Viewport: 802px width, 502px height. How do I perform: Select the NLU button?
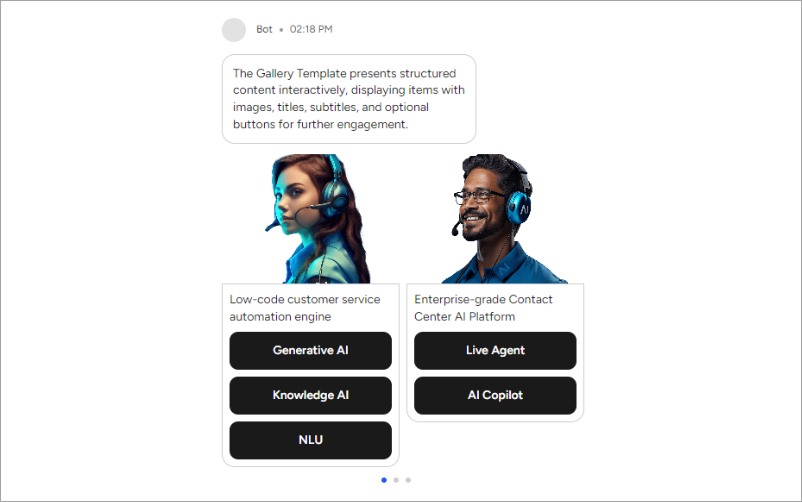tap(310, 440)
